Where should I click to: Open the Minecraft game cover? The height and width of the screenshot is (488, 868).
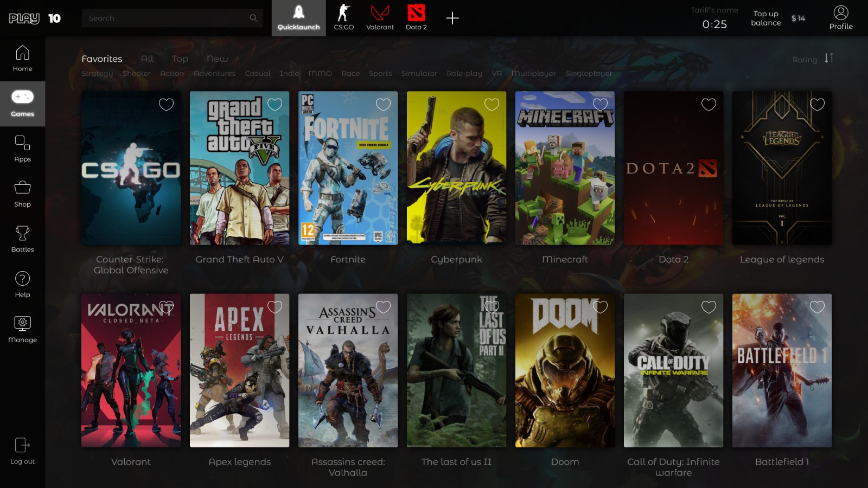[565, 168]
